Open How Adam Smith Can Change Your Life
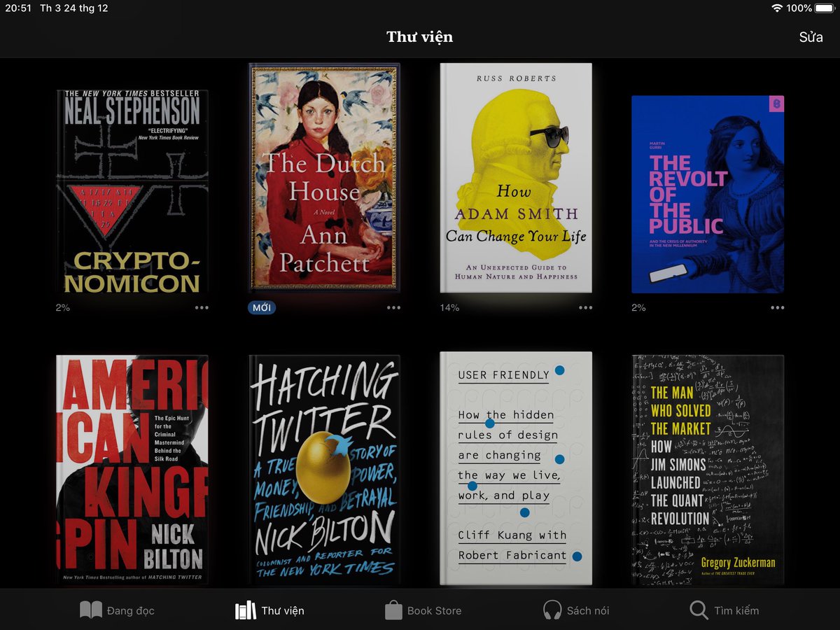Screen dimensions: 840x630 pyautogui.click(x=516, y=178)
